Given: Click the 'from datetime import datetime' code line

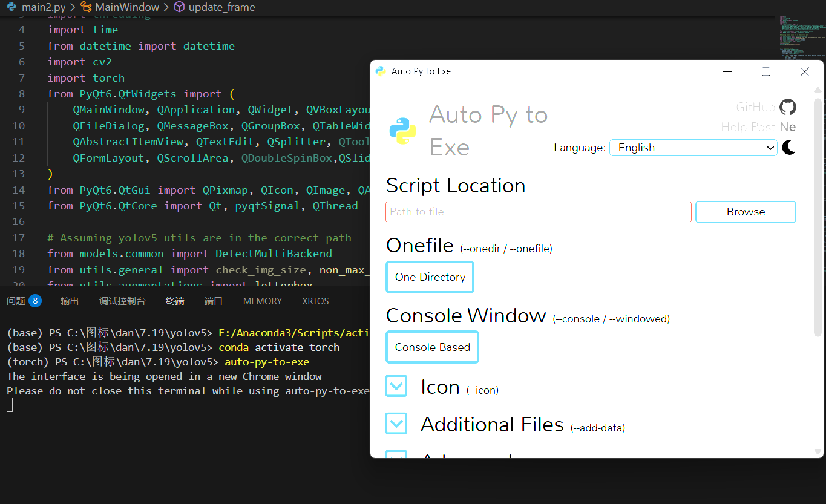Looking at the screenshot, I should click(x=141, y=46).
